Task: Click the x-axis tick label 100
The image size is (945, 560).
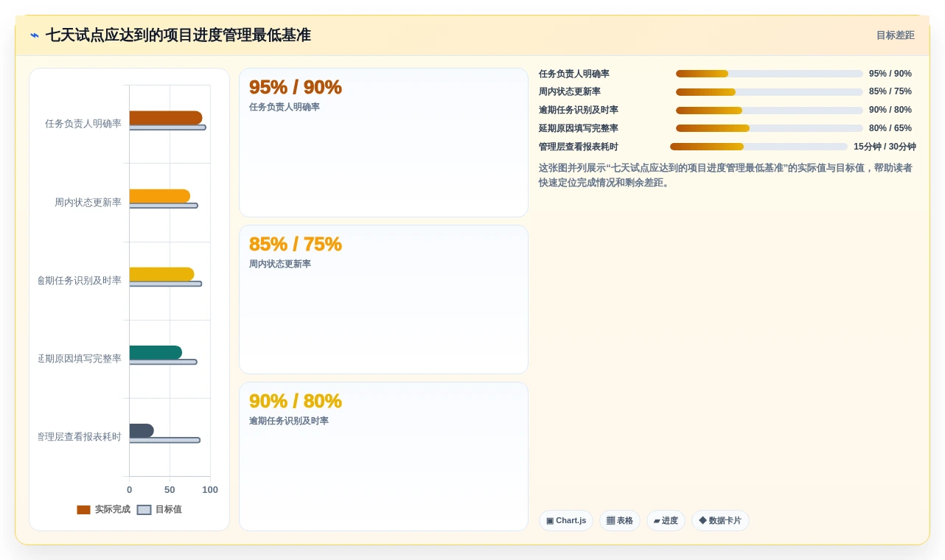Action: click(210, 490)
